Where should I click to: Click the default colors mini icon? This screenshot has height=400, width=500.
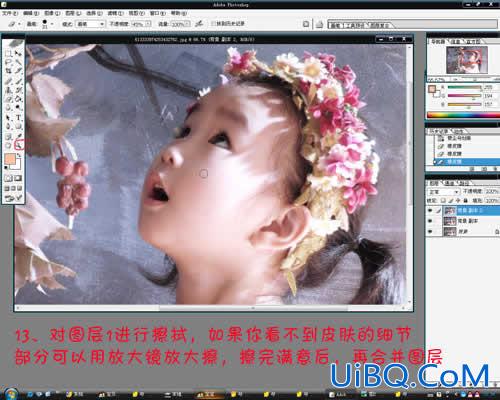(x=6, y=168)
